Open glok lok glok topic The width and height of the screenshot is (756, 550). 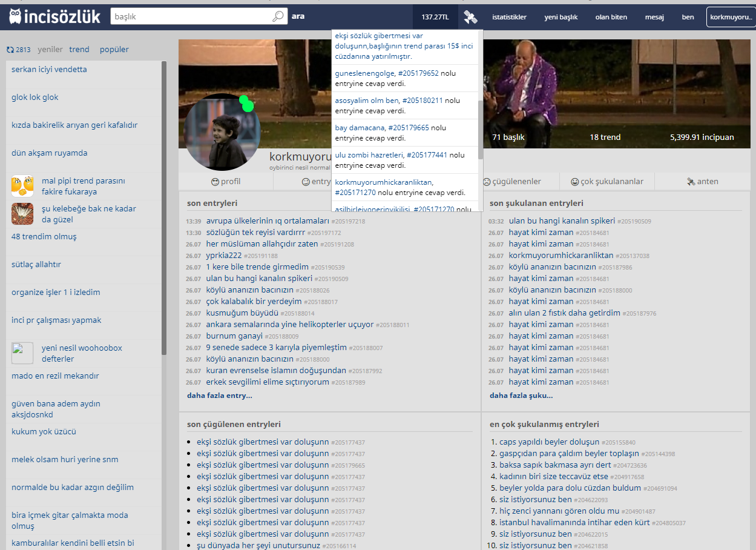[35, 98]
